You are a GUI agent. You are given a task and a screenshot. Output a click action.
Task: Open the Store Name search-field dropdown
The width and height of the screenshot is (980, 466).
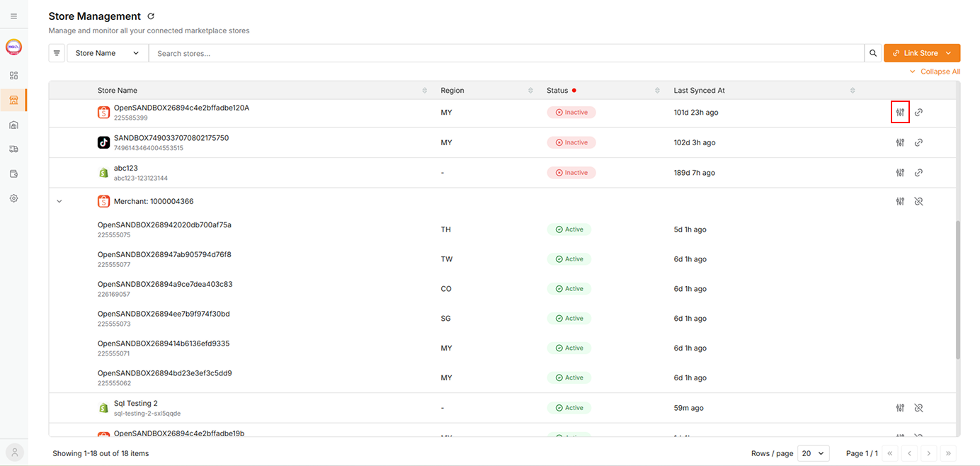pyautogui.click(x=108, y=53)
